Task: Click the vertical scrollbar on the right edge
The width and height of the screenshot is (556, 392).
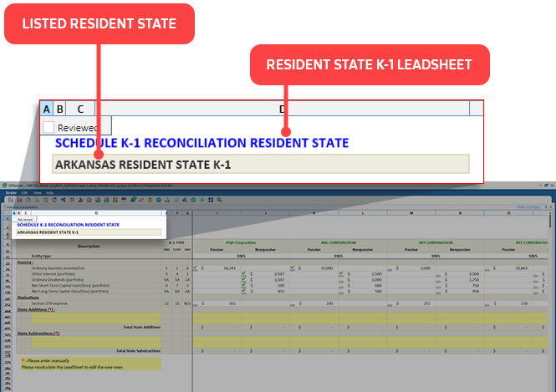Action: (x=550, y=221)
